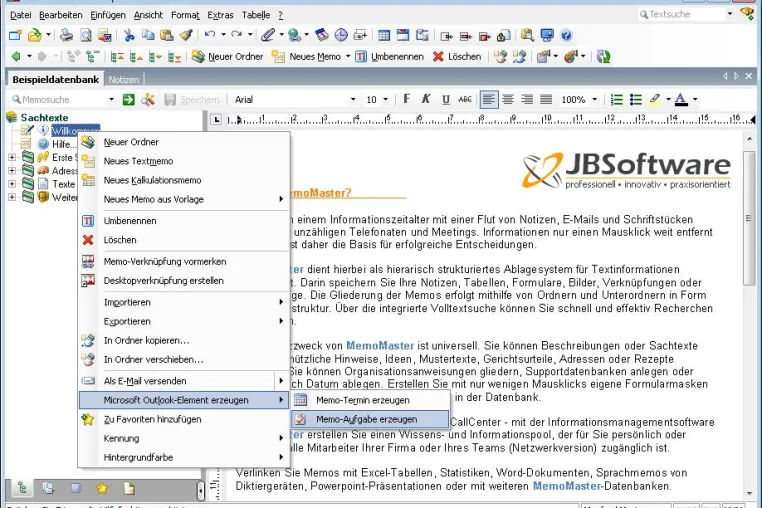Toggle underline formatting with the U button
This screenshot has height=508, width=762.
446,99
